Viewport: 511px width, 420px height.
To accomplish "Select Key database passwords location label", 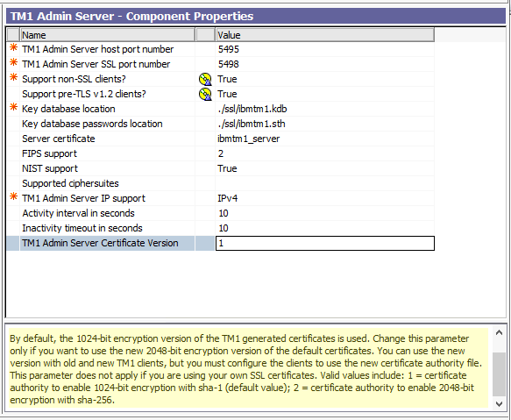I will click(92, 124).
